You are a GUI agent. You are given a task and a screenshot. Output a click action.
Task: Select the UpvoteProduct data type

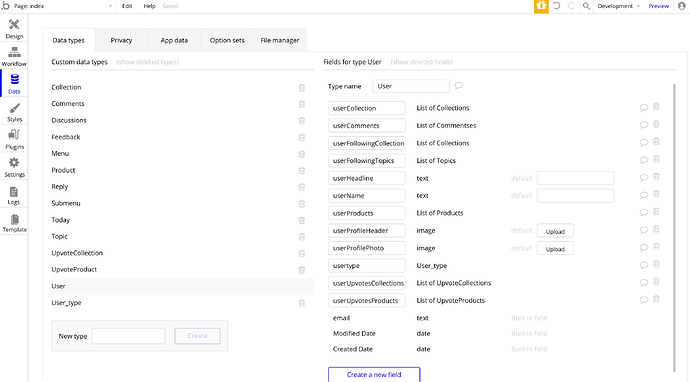point(74,269)
